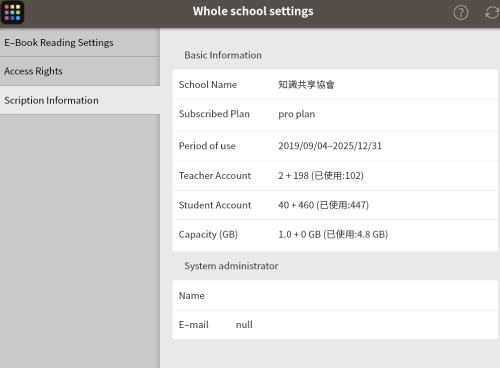Click the help question mark icon
This screenshot has height=368, width=500.
461,13
